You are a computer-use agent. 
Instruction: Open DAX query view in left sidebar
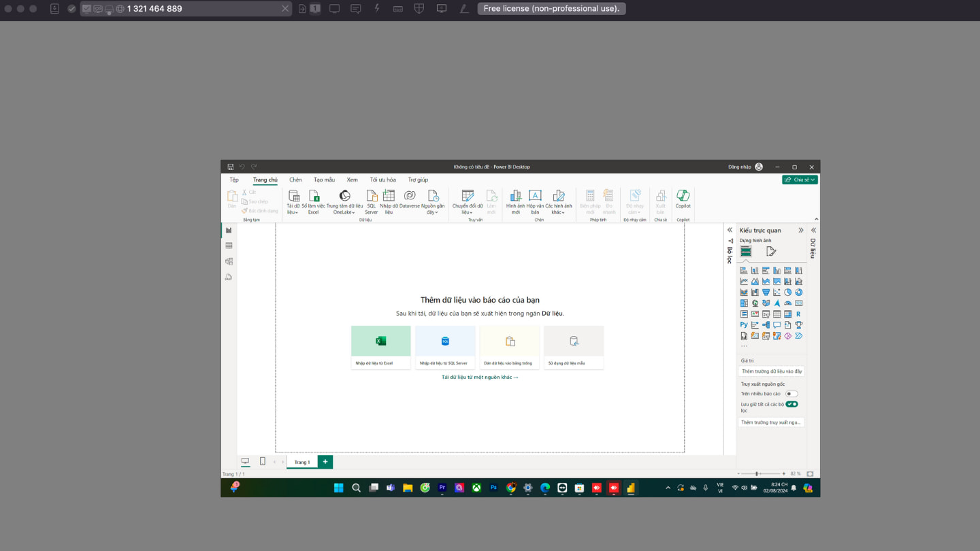(229, 277)
